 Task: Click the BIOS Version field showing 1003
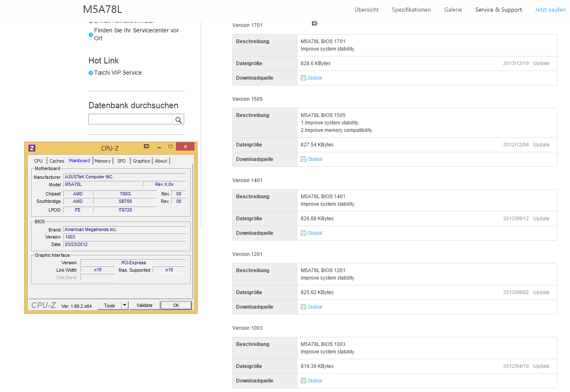click(x=124, y=237)
